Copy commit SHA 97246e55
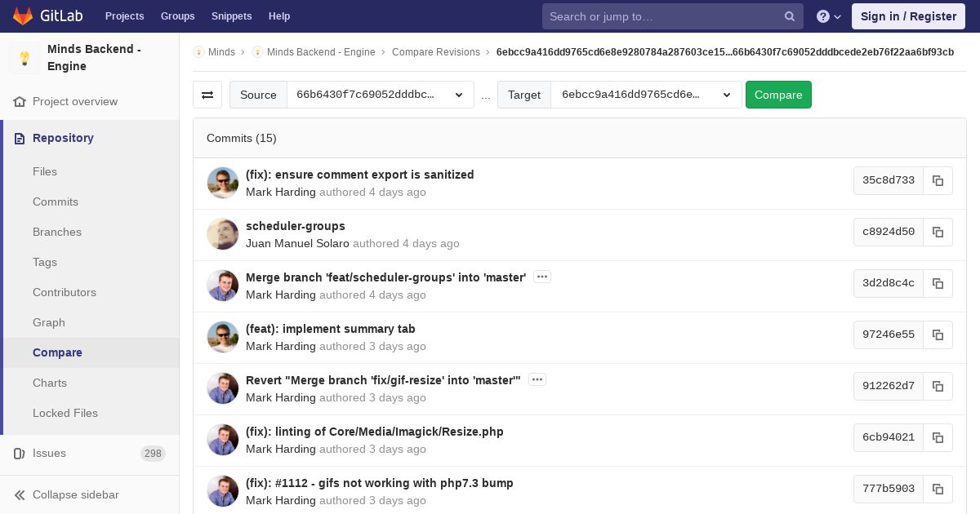980x514 pixels. (938, 335)
